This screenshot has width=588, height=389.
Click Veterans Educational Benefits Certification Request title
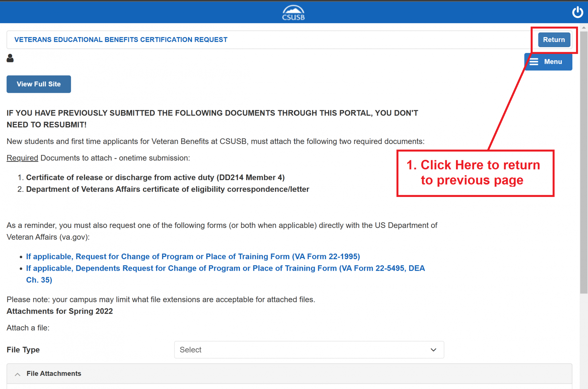[x=121, y=40]
